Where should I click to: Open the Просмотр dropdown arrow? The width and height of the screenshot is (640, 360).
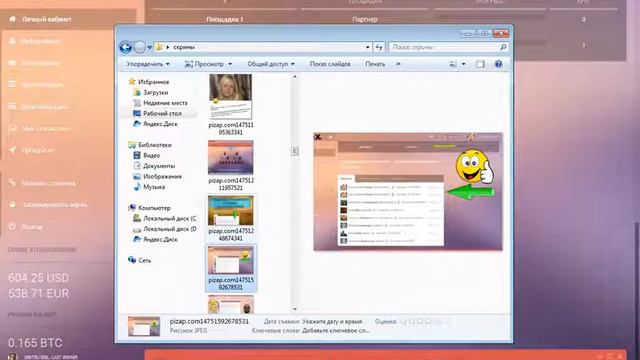pyautogui.click(x=230, y=64)
